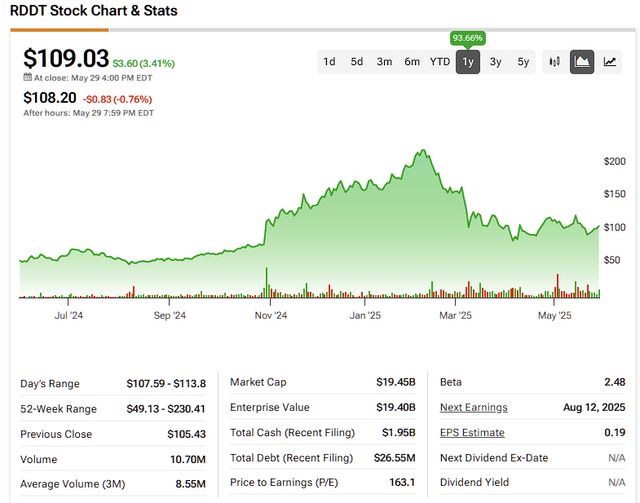640x503 pixels.
Task: Click the 52-Week Range value $49.13 - $230.41
Action: pyautogui.click(x=166, y=409)
